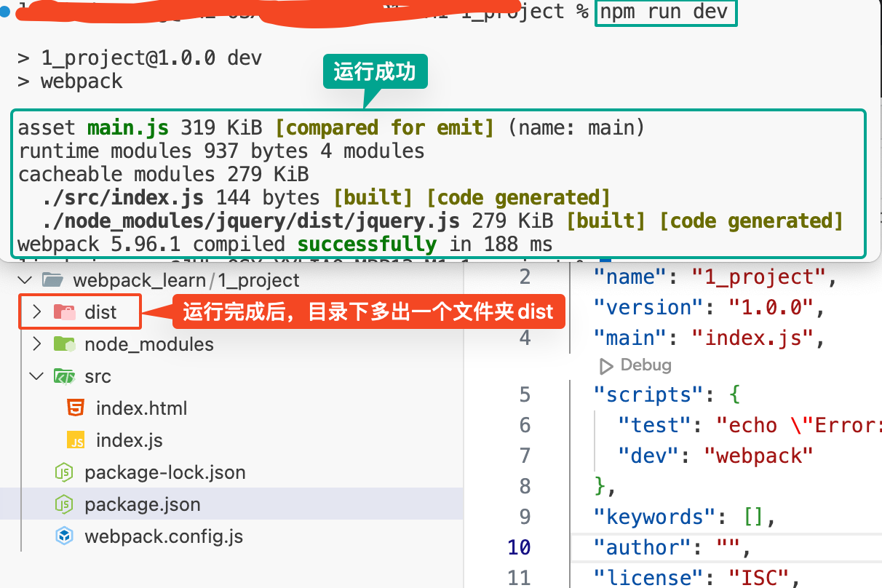
Task: Click the HTML5 icon beside index.html
Action: (76, 408)
